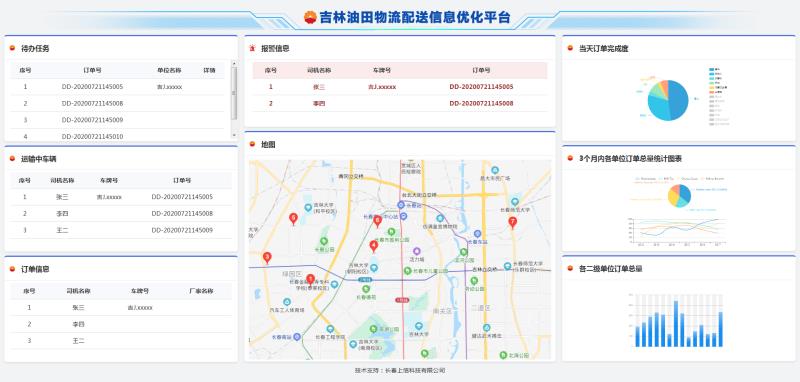Open order DD-20200721145010 in 待办任务
Screen dimensions: 800x382
[92, 137]
